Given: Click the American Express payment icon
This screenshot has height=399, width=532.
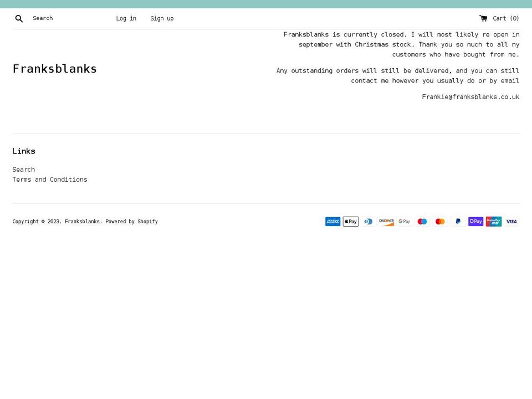Looking at the screenshot, I should (333, 222).
